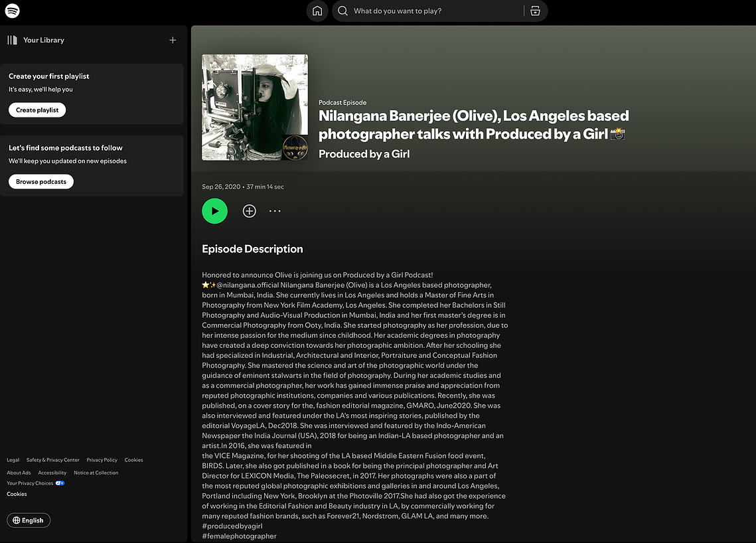
Task: Click the Spotify logo
Action: 12,11
